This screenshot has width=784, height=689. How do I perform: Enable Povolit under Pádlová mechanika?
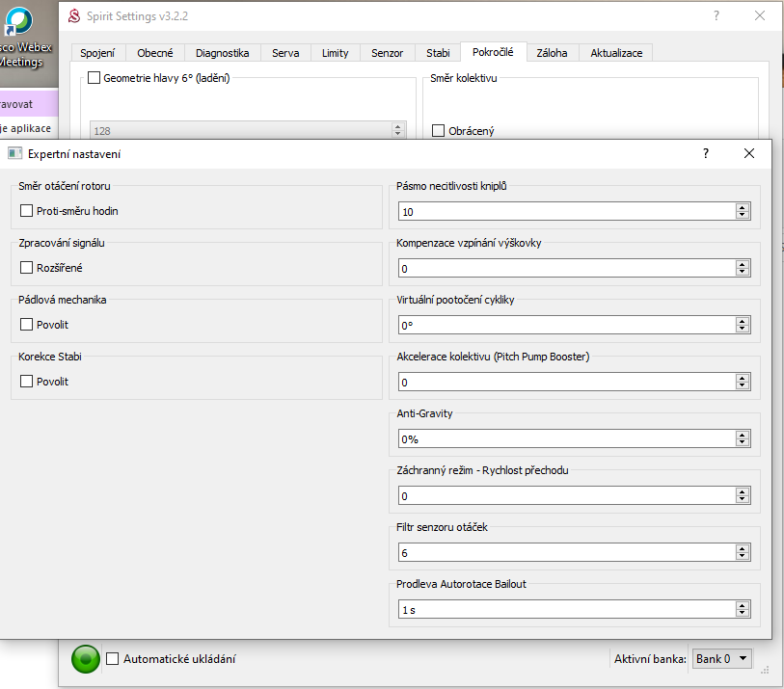[27, 325]
